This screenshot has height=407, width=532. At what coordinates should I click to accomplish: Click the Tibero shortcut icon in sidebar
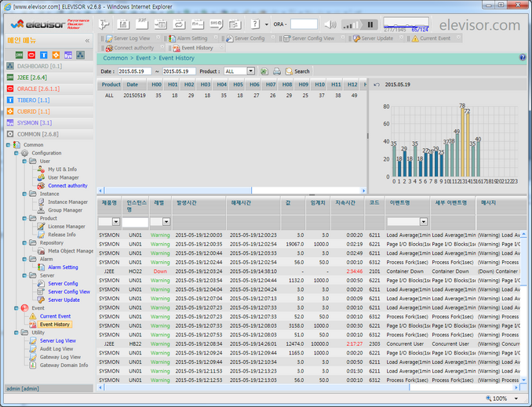click(x=43, y=55)
